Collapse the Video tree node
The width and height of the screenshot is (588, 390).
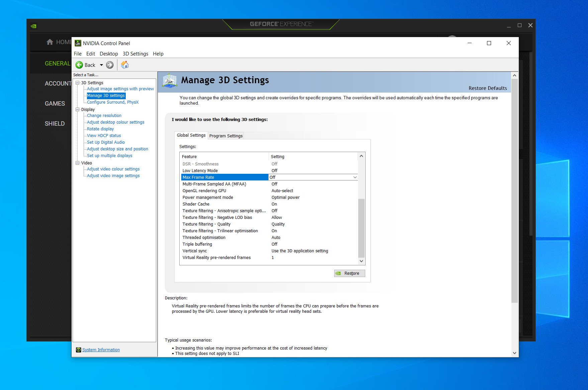(78, 163)
